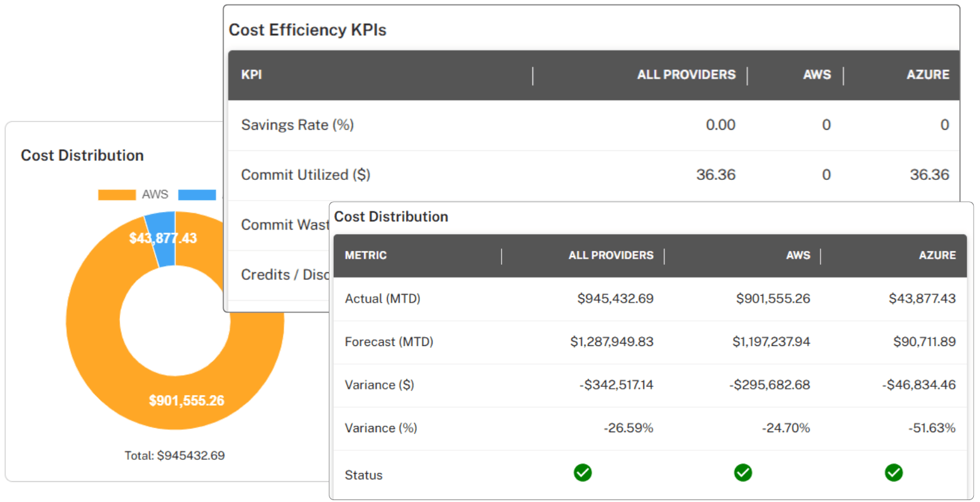
Task: Select the Savings Rate (%) row label
Action: (297, 125)
